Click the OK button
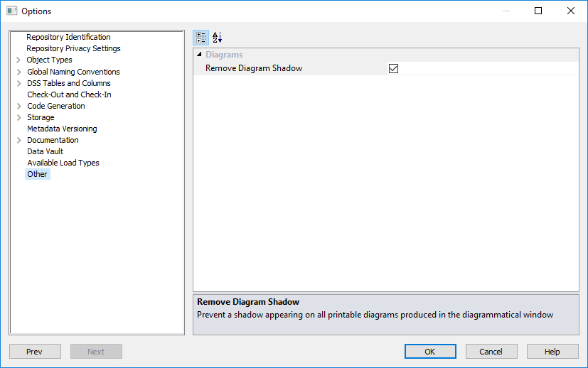 430,352
